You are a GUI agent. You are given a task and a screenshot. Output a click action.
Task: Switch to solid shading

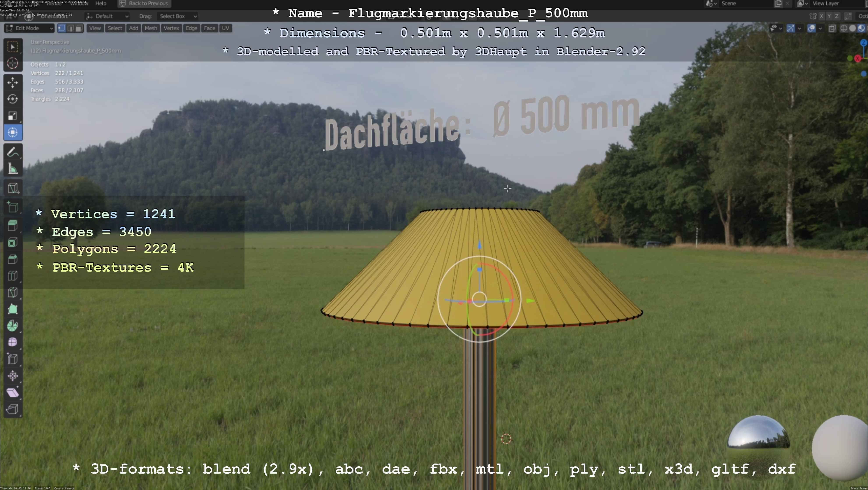(852, 28)
